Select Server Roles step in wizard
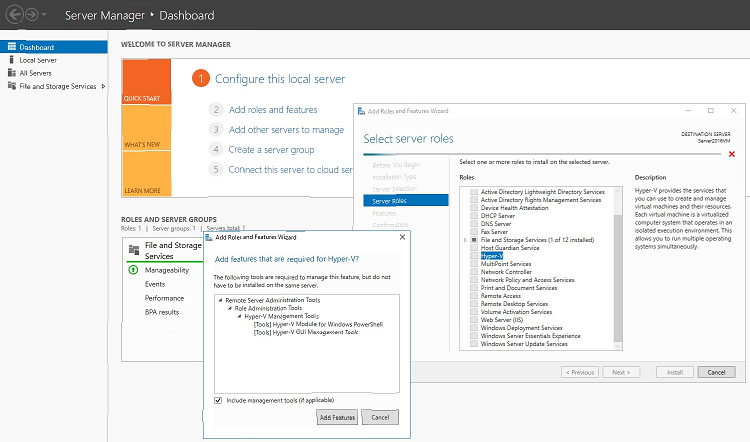Viewport: 750px width, 442px height. 406,200
